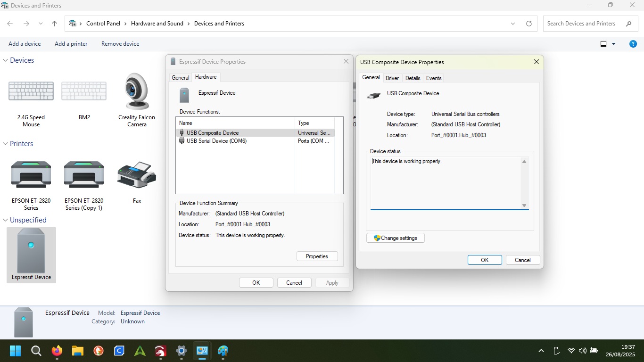644x362 pixels.
Task: Select USB Serial Device (COM6) row
Action: 255,141
